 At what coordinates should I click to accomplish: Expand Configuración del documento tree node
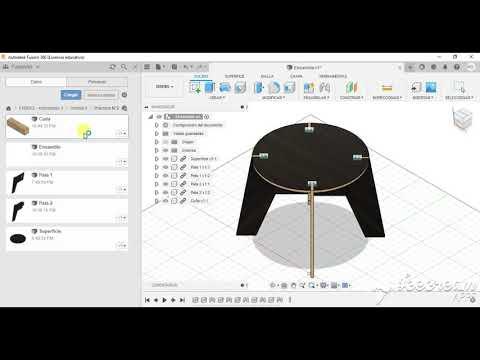157,125
